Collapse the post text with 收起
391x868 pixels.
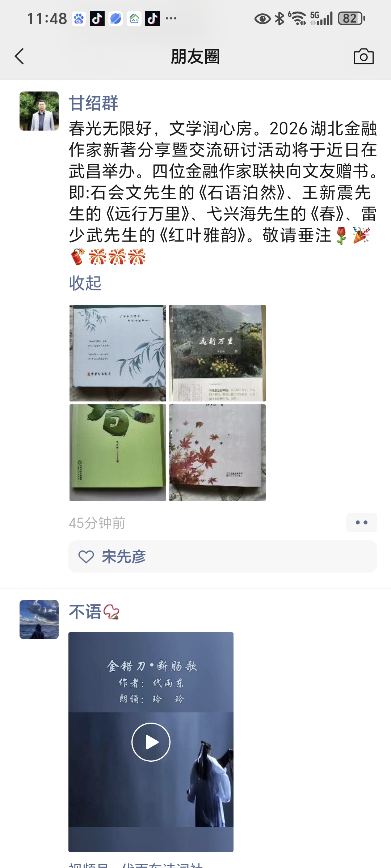click(85, 283)
